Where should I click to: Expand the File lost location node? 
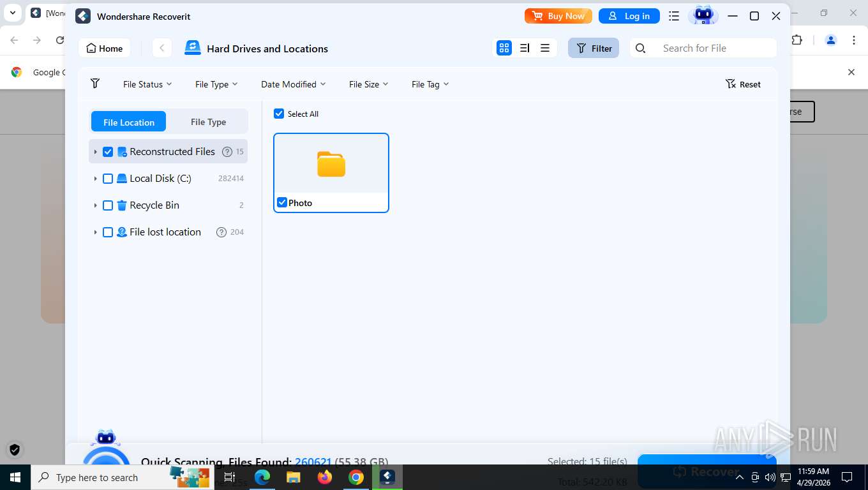pyautogui.click(x=95, y=232)
